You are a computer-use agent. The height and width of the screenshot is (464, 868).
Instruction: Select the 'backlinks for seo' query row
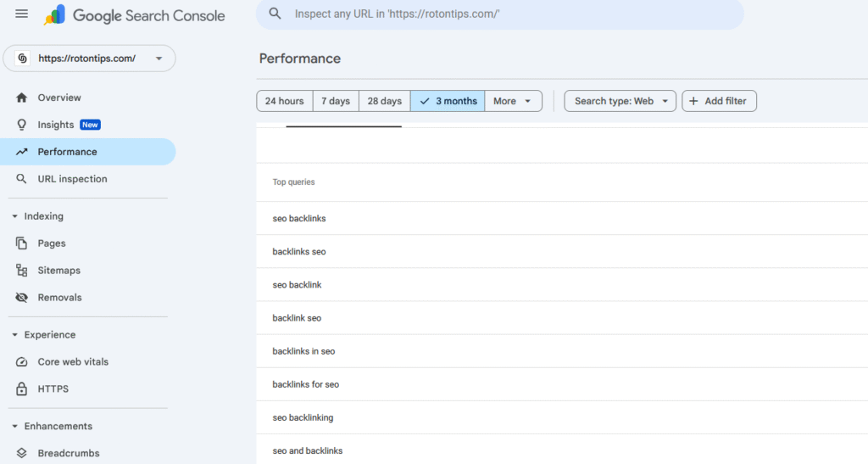click(x=562, y=384)
